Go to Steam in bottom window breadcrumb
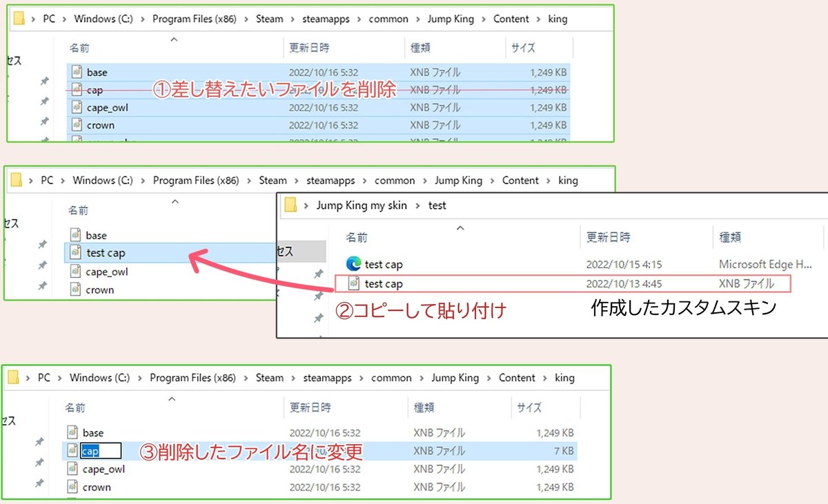The image size is (828, 504). (269, 378)
